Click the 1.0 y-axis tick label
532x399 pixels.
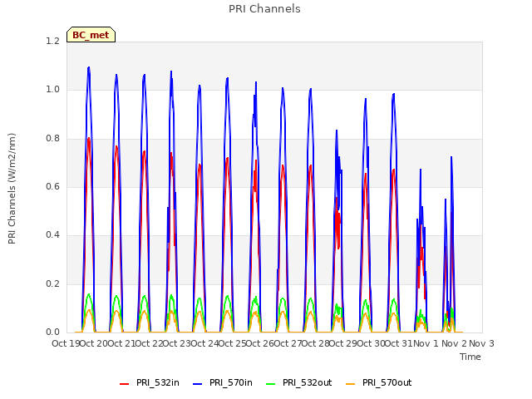tap(52, 90)
